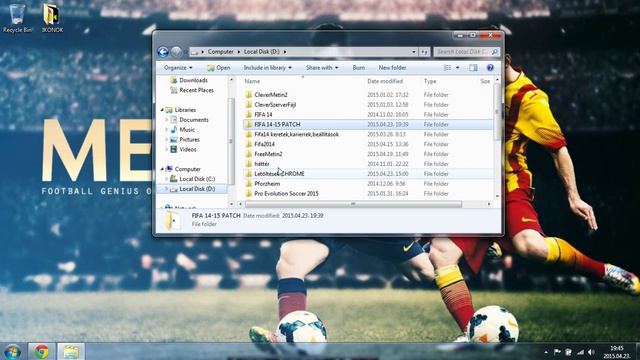640x360 pixels.
Task: Open the address bar history dropdown
Action: coord(413,52)
